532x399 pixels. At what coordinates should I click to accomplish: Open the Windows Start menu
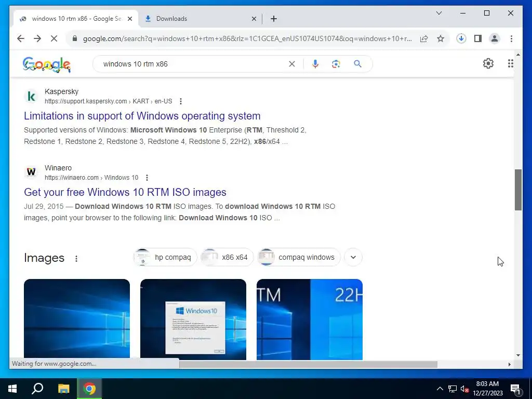coord(12,389)
